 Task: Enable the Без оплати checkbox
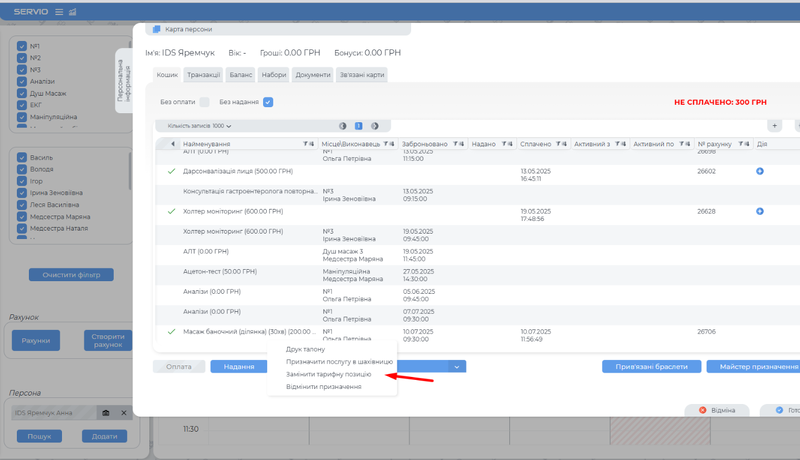(x=204, y=102)
